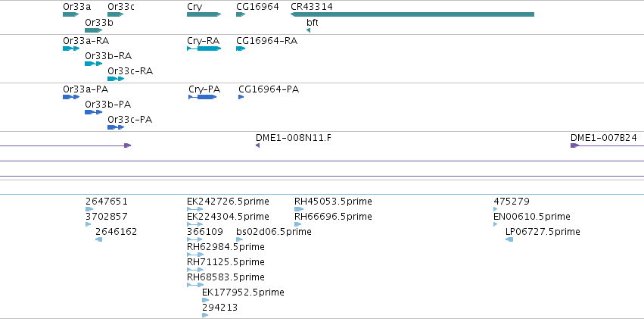644x319 pixels.
Task: Click the EK224304.5prime EST
Action: pos(194,224)
